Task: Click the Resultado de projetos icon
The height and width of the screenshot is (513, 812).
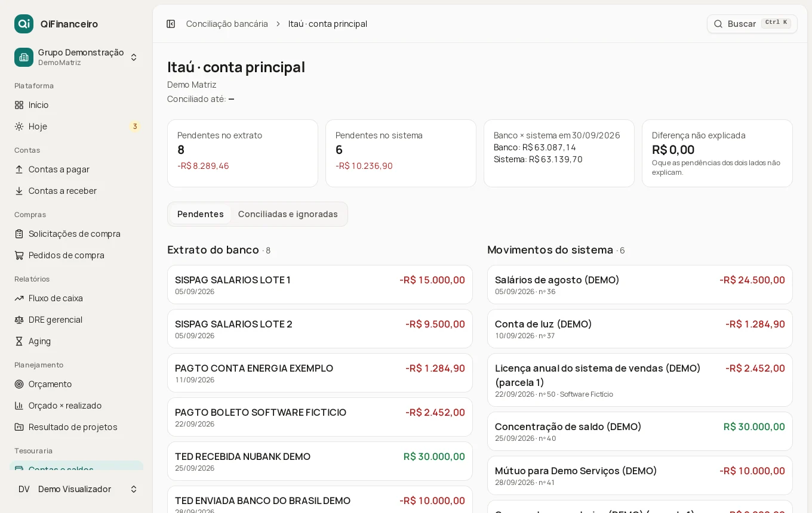Action: (19, 427)
